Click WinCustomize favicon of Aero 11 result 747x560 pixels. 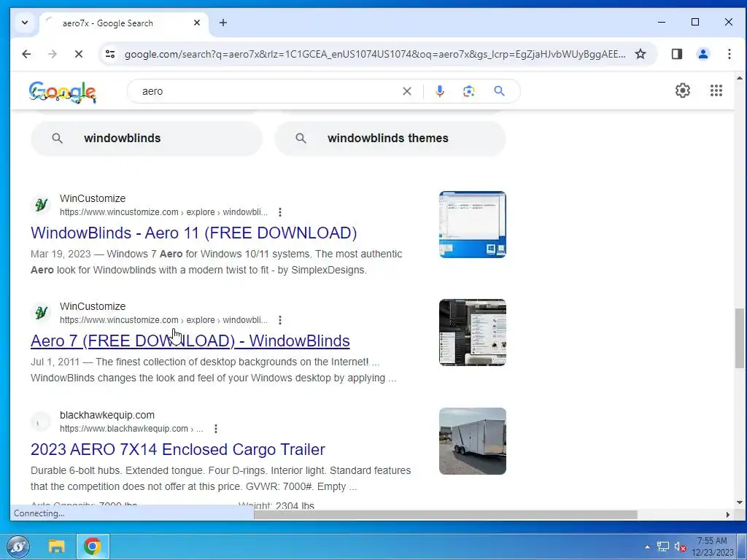41,205
